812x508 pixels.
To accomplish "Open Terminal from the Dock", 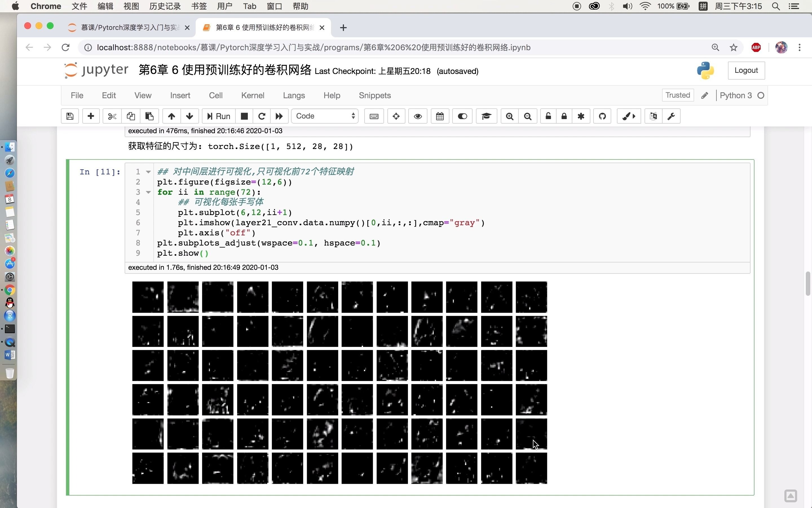I will coord(10,329).
